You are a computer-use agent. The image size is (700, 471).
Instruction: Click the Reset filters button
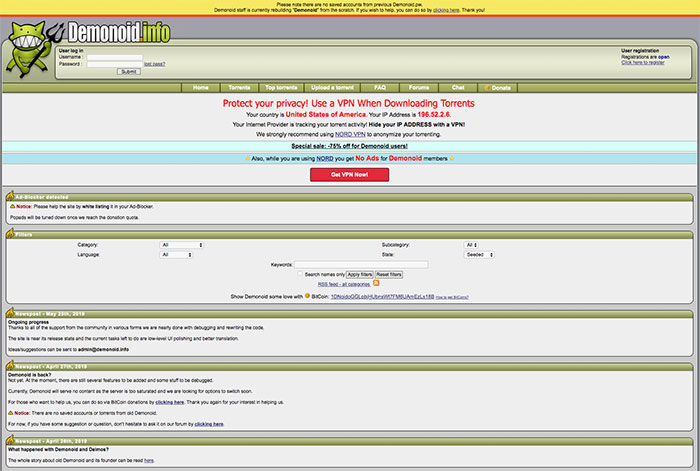(389, 275)
